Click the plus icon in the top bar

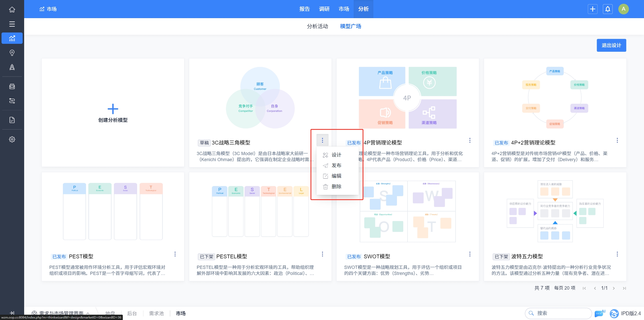(x=592, y=9)
